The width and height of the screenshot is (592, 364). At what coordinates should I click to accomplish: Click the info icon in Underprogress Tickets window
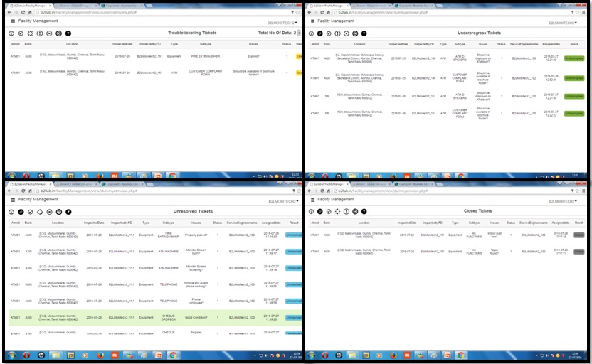click(x=310, y=33)
